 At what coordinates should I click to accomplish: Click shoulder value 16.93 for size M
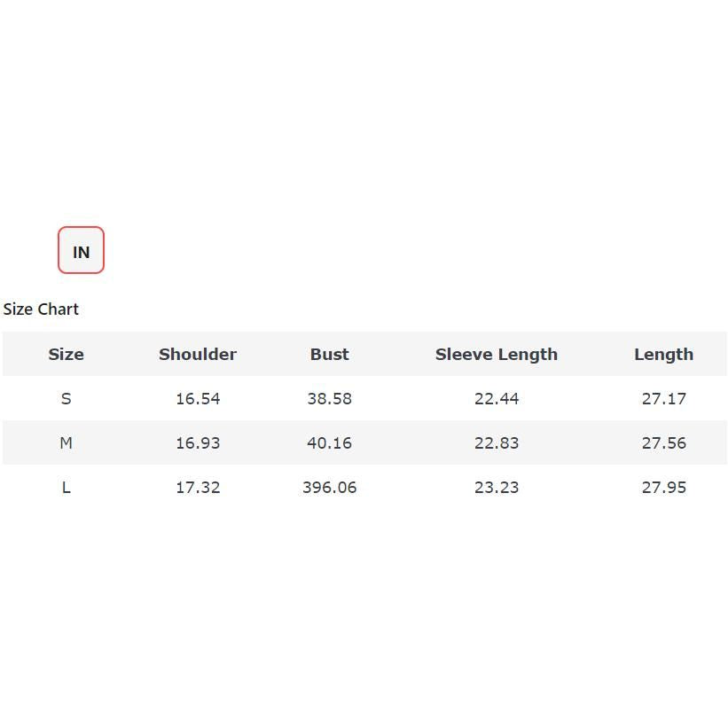[198, 443]
